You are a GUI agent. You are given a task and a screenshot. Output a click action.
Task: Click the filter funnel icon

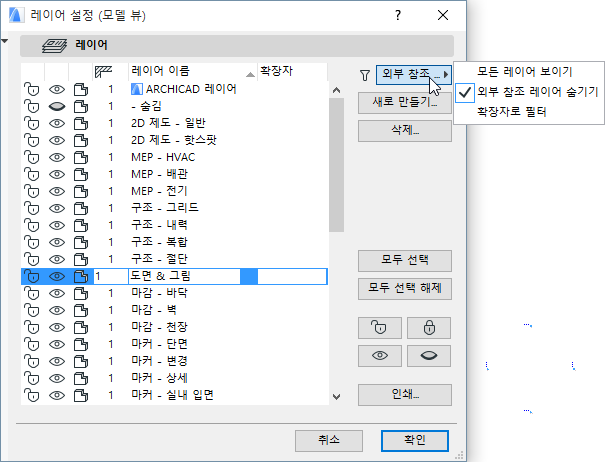pos(365,75)
